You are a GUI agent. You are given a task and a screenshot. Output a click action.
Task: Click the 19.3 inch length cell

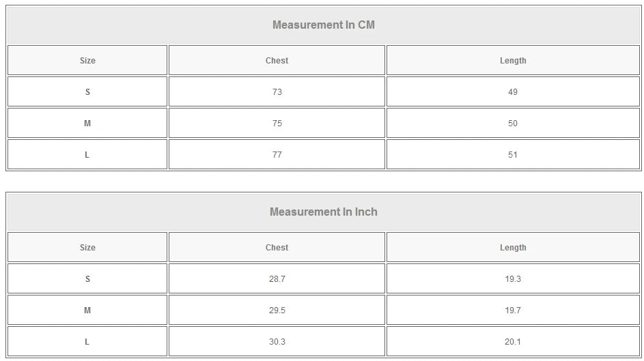tap(513, 279)
